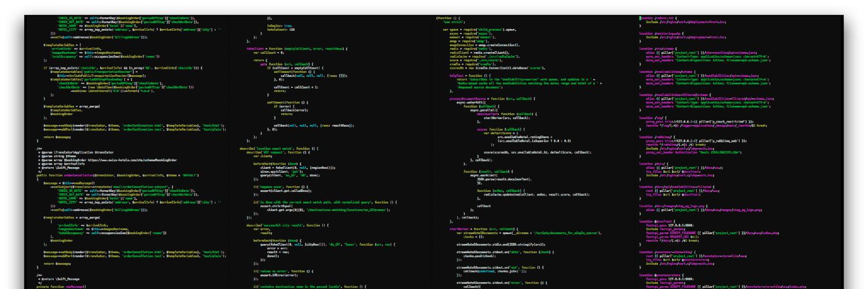Click the "isRegion: true," line
Viewport: 868px width, 289px height.
(279, 26)
